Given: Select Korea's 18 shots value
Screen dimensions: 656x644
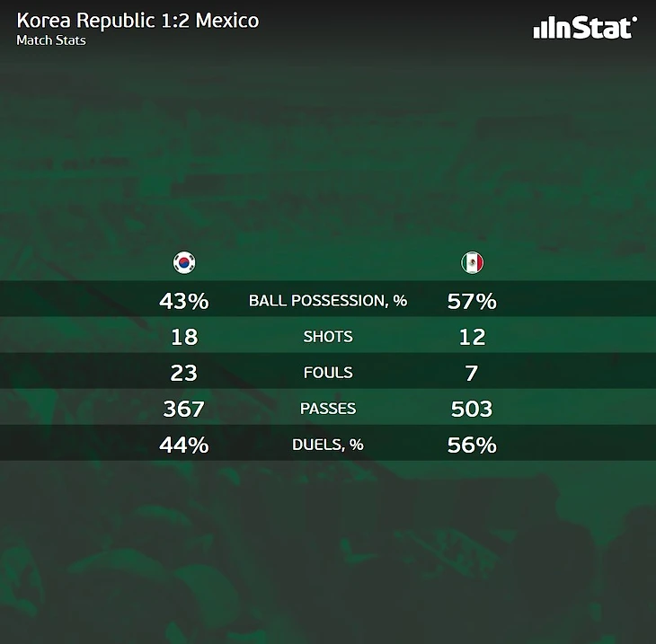Looking at the screenshot, I should (184, 337).
